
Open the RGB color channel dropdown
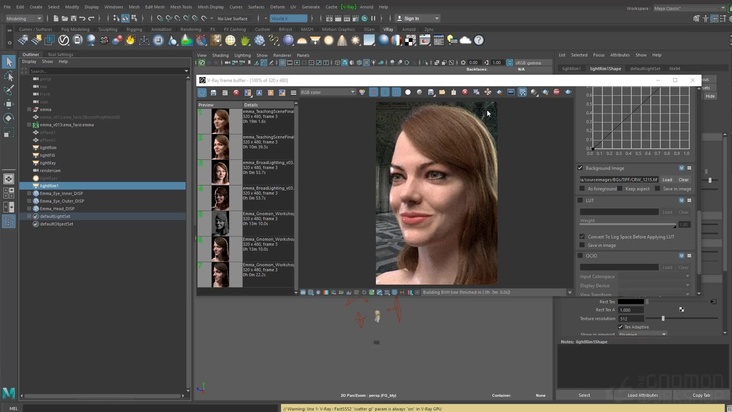point(328,92)
